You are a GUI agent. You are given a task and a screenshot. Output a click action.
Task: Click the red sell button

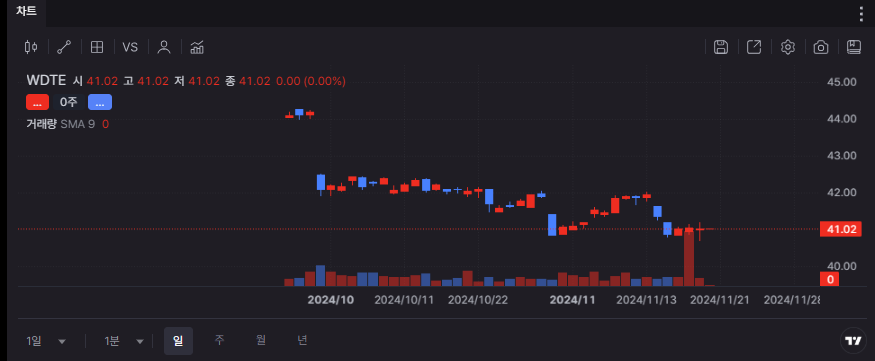pyautogui.click(x=37, y=102)
